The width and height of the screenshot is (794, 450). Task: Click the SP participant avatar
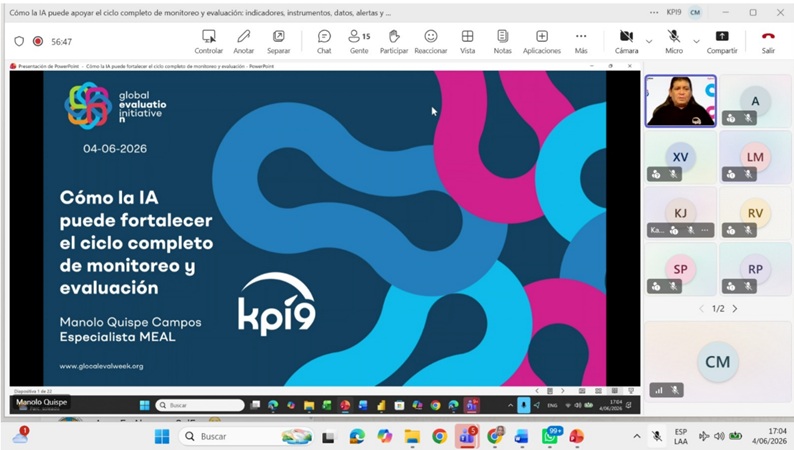point(681,269)
